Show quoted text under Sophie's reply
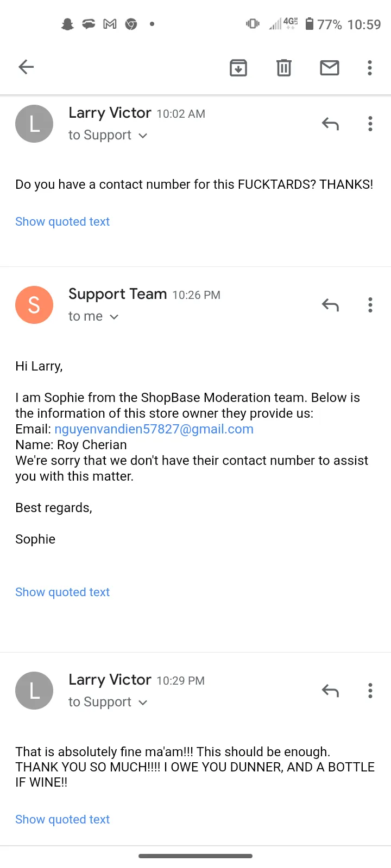Viewport: 391px width, 868px height. point(62,592)
